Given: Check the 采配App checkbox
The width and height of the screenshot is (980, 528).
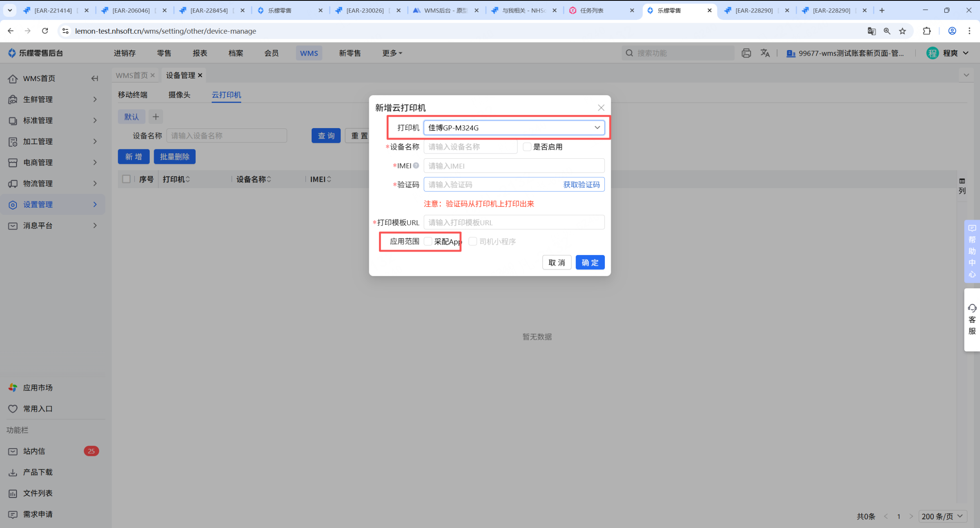Looking at the screenshot, I should 428,241.
